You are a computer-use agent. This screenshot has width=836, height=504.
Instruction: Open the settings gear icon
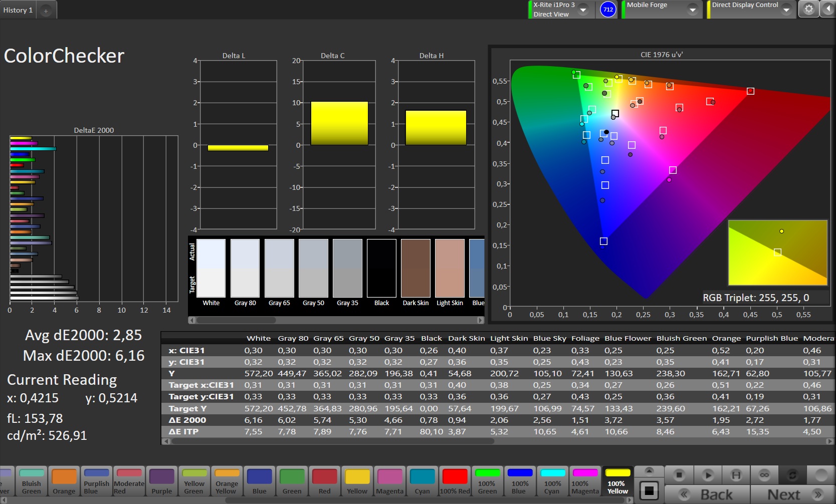(808, 10)
